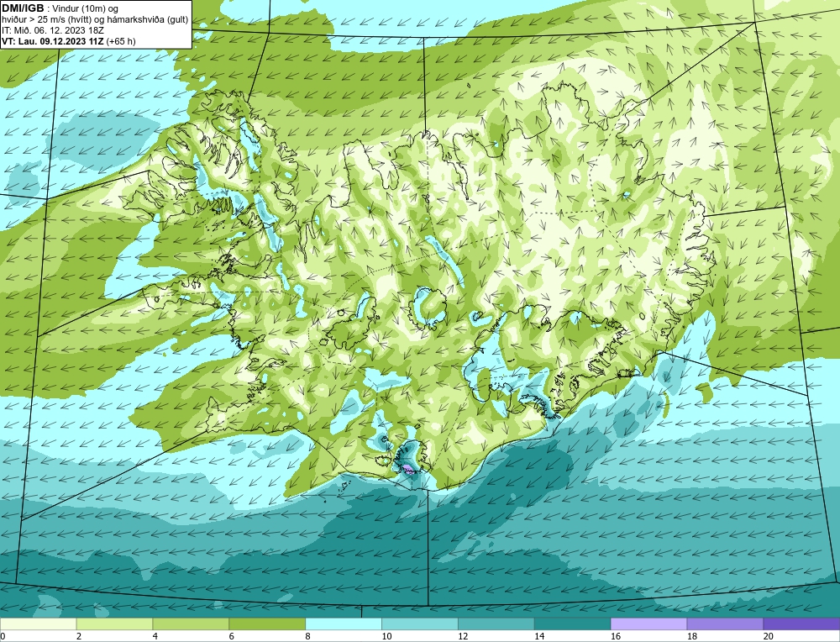Click the 2–4 m/s legend color swatch
Viewport: 840px width, 642px height.
[114, 624]
